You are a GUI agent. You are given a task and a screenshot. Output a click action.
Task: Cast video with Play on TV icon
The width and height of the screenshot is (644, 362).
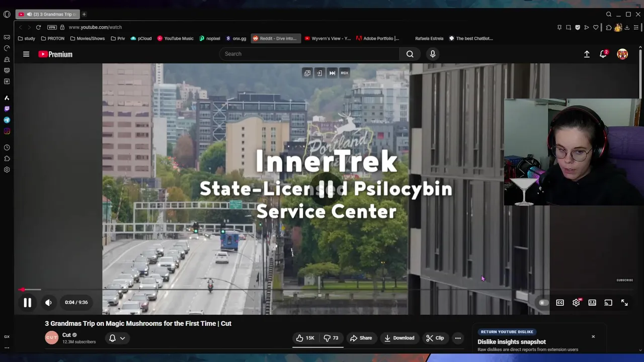pyautogui.click(x=608, y=303)
